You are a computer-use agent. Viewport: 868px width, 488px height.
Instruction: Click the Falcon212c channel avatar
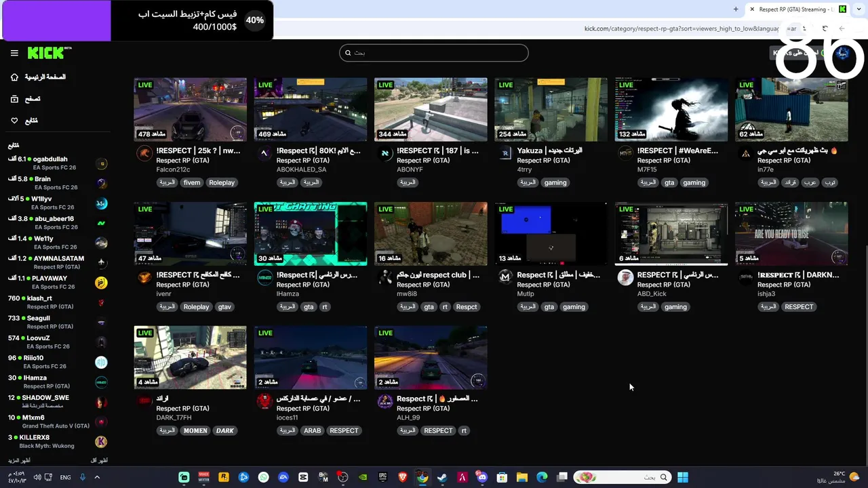144,154
